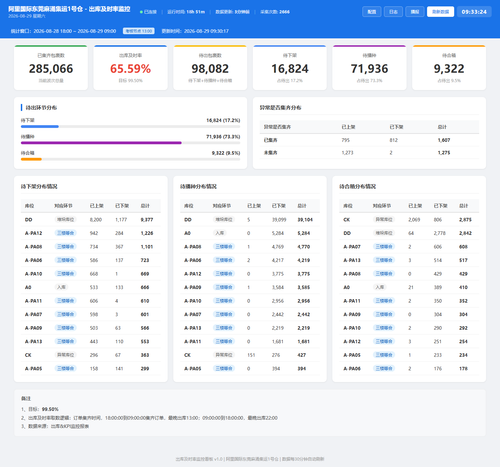
Task: Click the 2,875 total in CK row
Action: click(x=465, y=220)
